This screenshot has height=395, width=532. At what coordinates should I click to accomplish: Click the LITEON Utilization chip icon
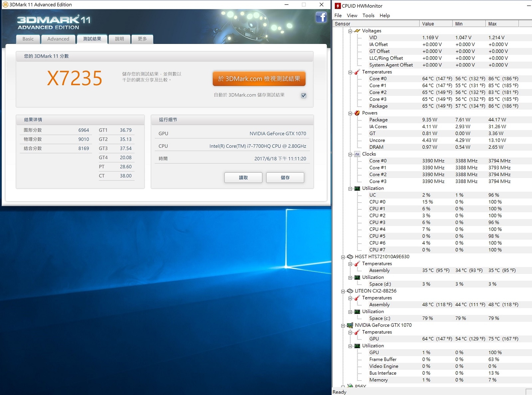[357, 311]
